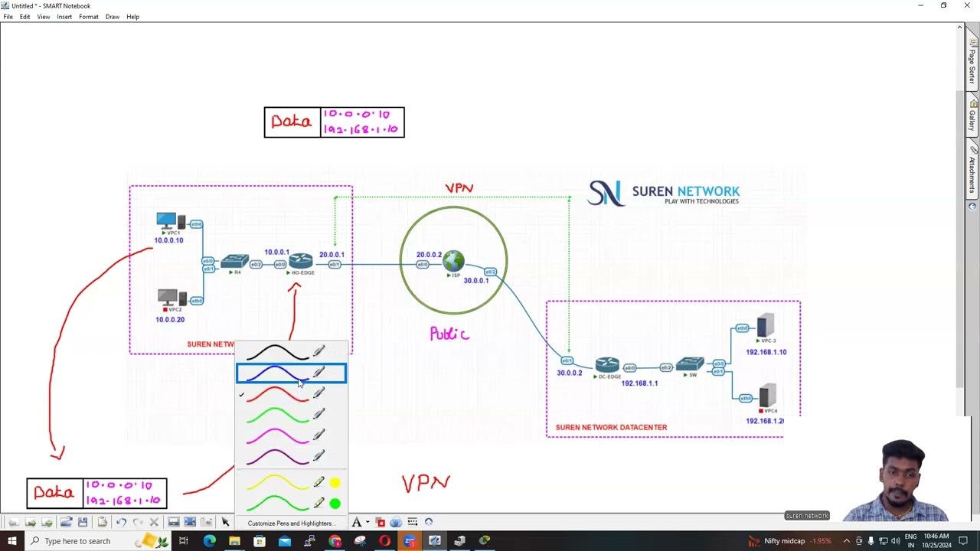Select the green highlighter style
The image size is (980, 551).
coord(291,504)
